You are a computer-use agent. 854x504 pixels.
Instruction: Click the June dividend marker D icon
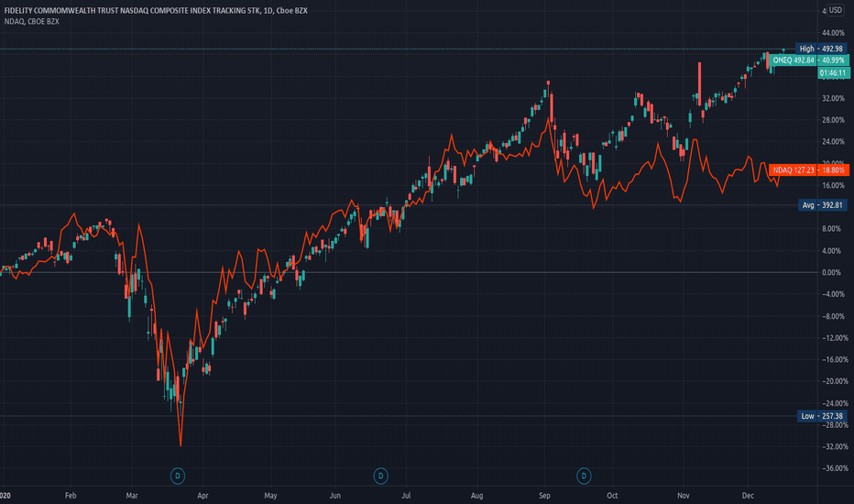point(380,476)
